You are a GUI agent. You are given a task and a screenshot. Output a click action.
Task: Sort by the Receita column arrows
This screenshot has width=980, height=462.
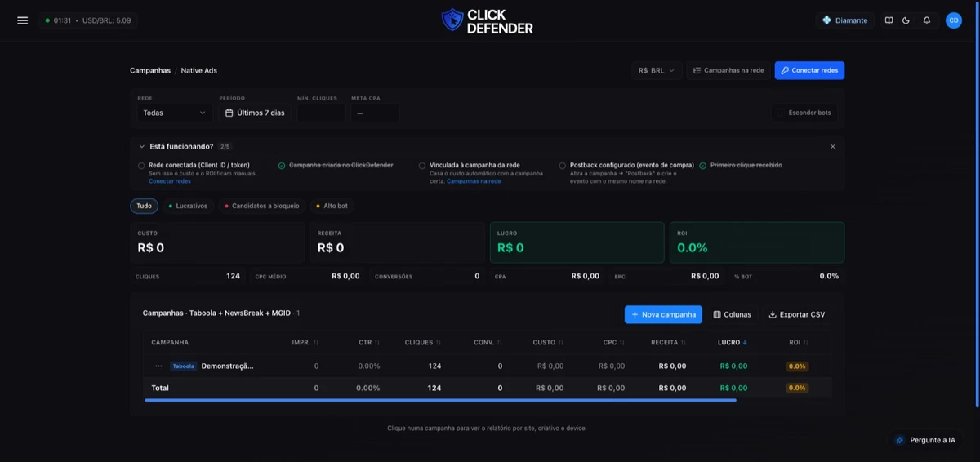(684, 343)
